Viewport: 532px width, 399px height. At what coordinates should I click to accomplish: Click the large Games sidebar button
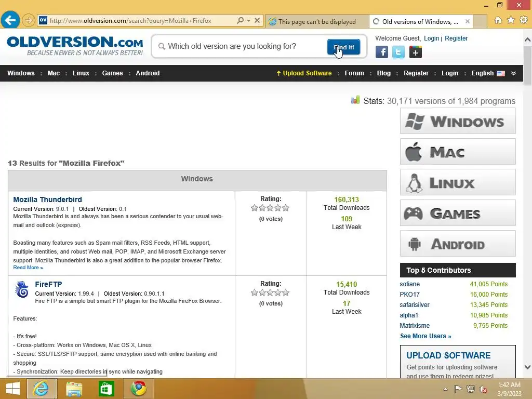coord(458,212)
